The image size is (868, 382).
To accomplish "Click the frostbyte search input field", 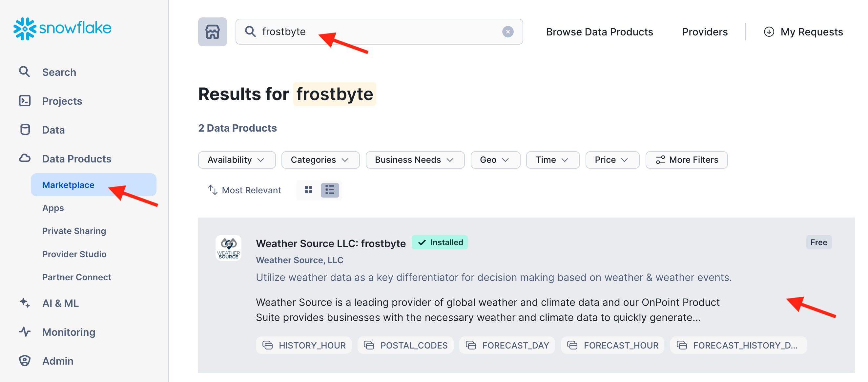I will click(377, 32).
